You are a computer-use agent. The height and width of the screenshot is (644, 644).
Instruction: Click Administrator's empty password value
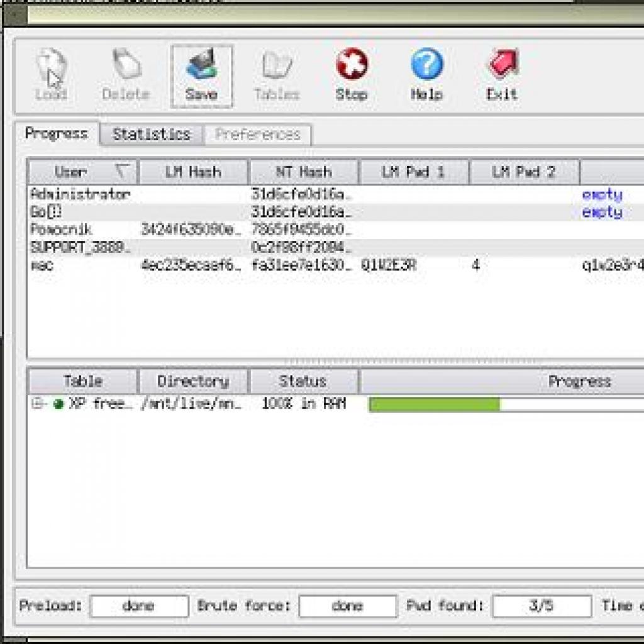[602, 194]
